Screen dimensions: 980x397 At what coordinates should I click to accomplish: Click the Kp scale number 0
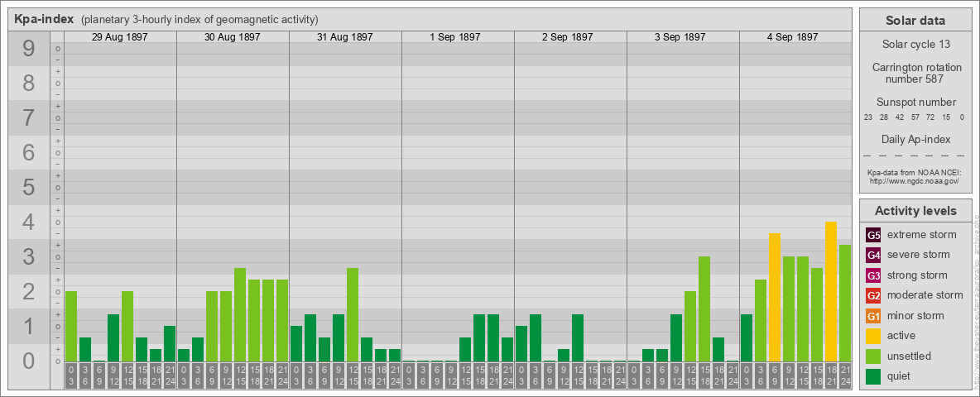click(x=29, y=360)
